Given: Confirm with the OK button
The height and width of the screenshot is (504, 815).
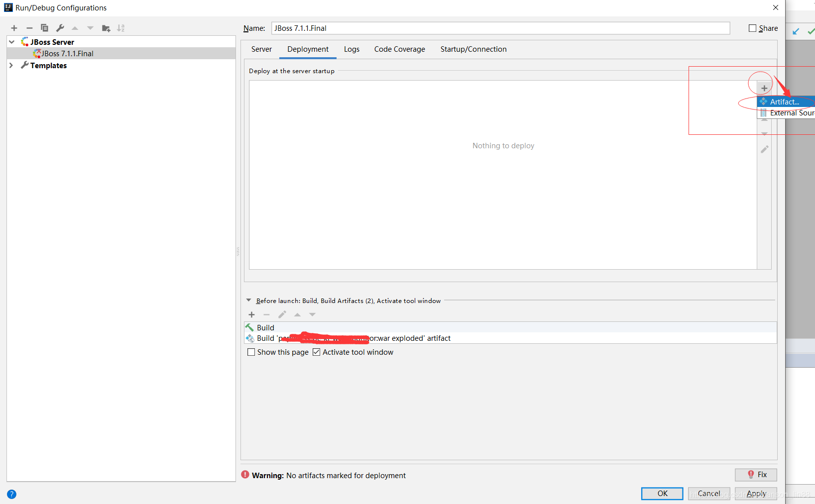Looking at the screenshot, I should (662, 494).
